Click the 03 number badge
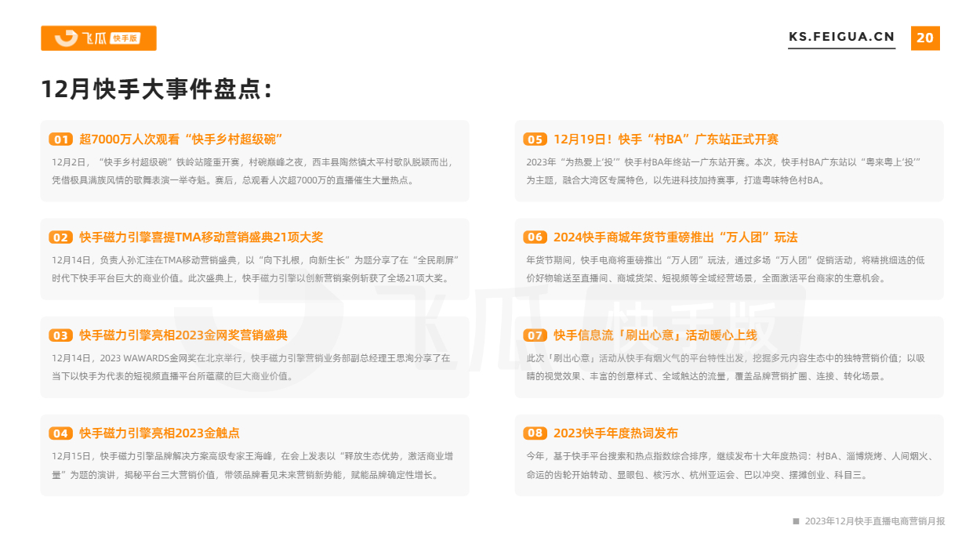The width and height of the screenshot is (980, 551). coord(60,335)
